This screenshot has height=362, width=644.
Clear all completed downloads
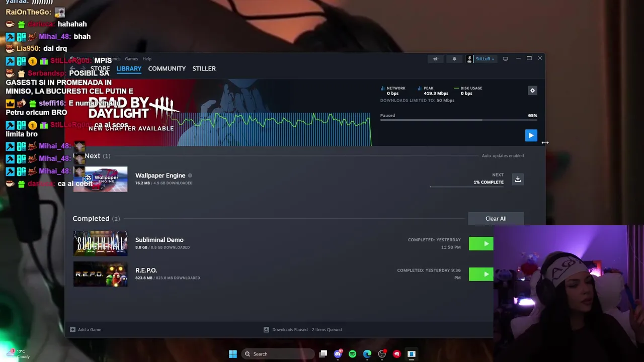496,219
